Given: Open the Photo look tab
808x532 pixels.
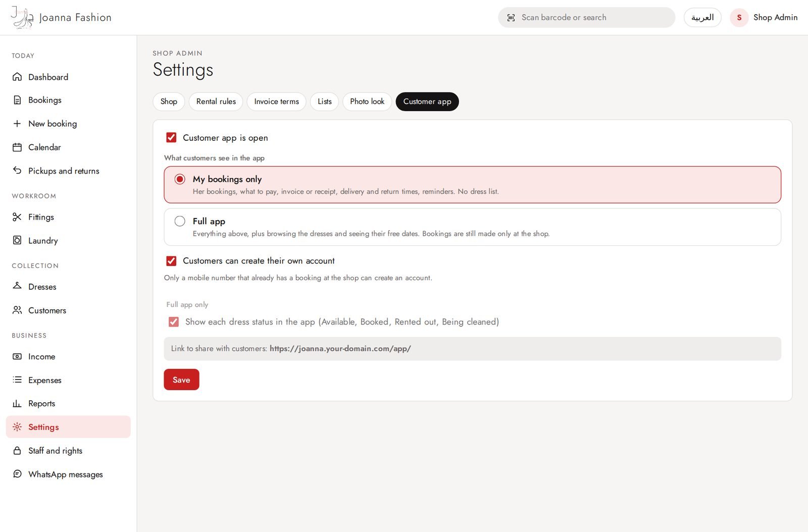Looking at the screenshot, I should (x=367, y=101).
